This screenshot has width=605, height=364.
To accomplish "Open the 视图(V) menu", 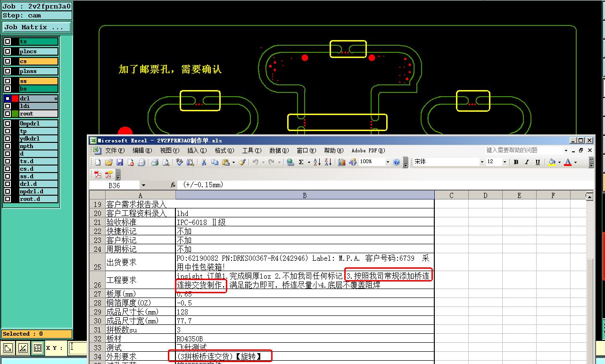I will pyautogui.click(x=169, y=150).
